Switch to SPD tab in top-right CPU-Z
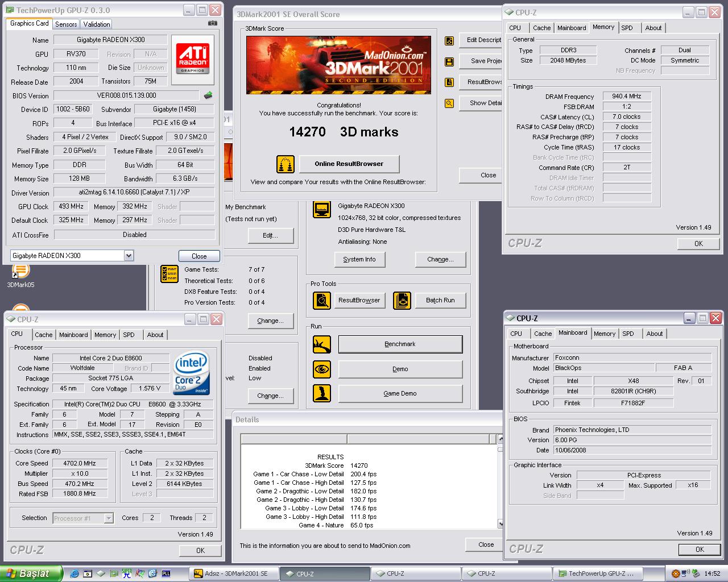The height and width of the screenshot is (582, 728). point(627,28)
